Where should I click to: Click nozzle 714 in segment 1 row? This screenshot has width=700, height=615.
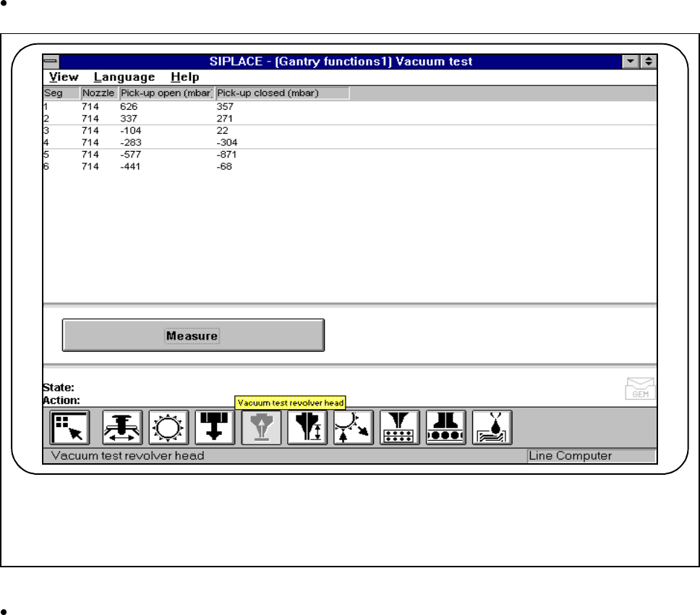coord(90,107)
